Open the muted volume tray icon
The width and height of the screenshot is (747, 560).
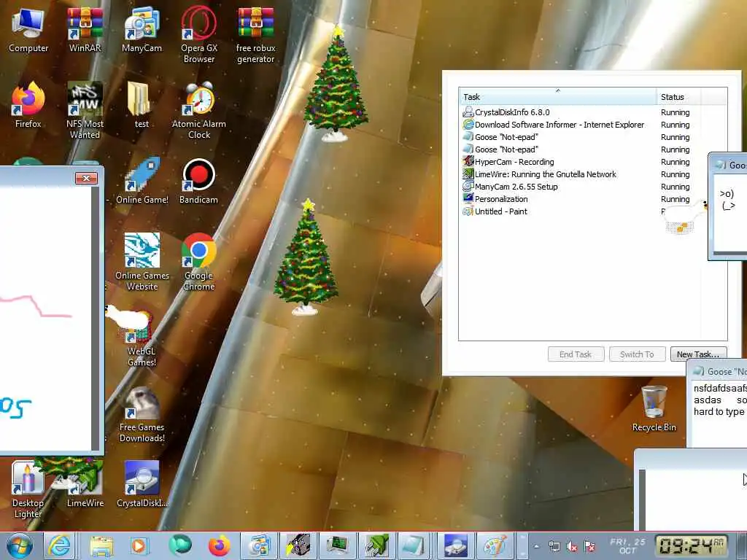click(572, 547)
